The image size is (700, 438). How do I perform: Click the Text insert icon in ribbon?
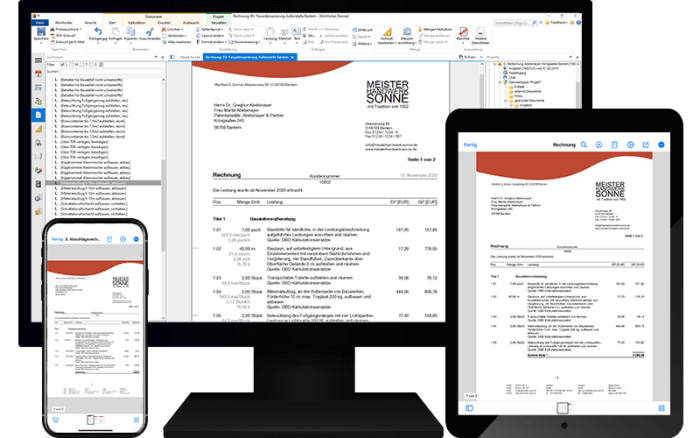[x=296, y=31]
